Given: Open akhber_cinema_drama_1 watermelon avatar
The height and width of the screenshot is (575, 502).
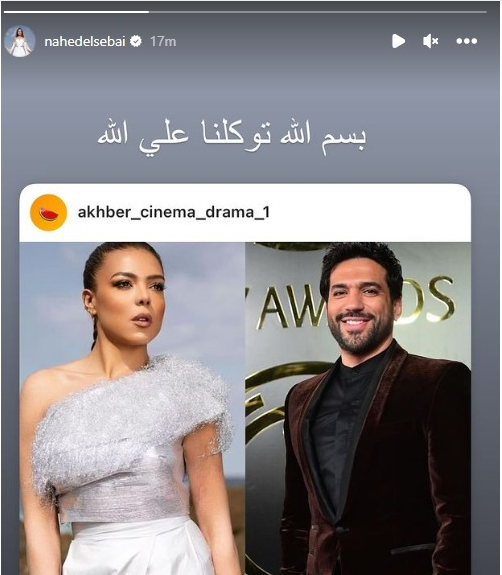Looking at the screenshot, I should [48, 213].
